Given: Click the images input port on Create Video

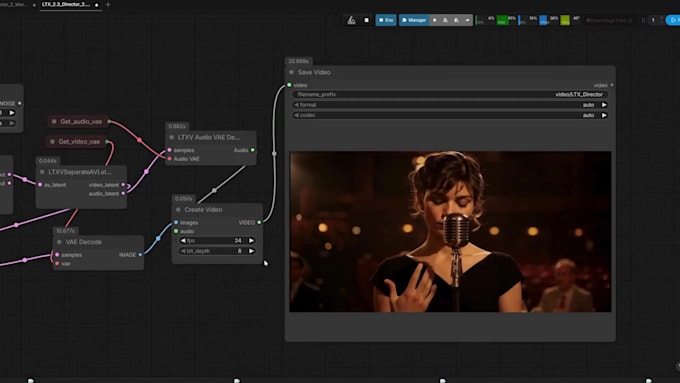Looking at the screenshot, I should 176,223.
